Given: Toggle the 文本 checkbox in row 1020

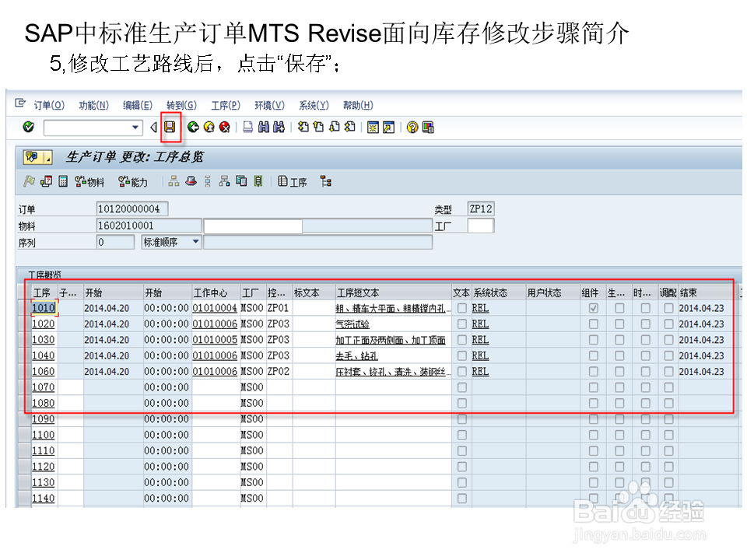Looking at the screenshot, I should [461, 324].
